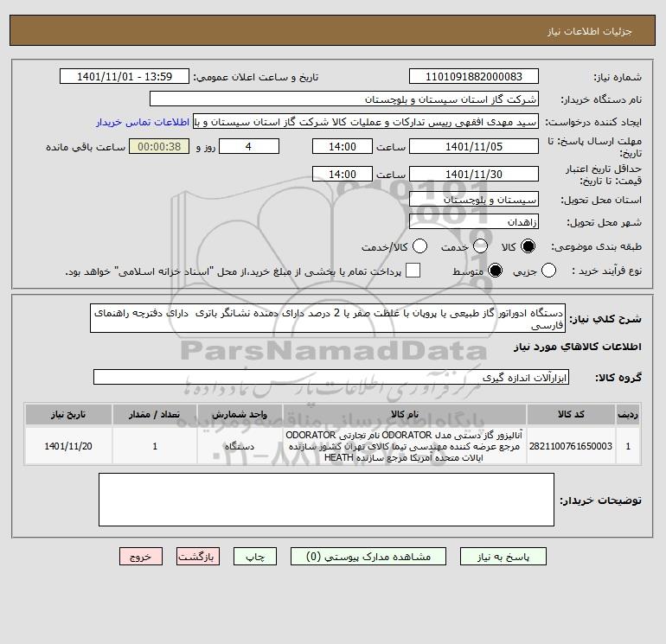This screenshot has width=666, height=644.
Task: Click the تاریخ و ساعت اعلان عمومی label
Action: [x=256, y=77]
